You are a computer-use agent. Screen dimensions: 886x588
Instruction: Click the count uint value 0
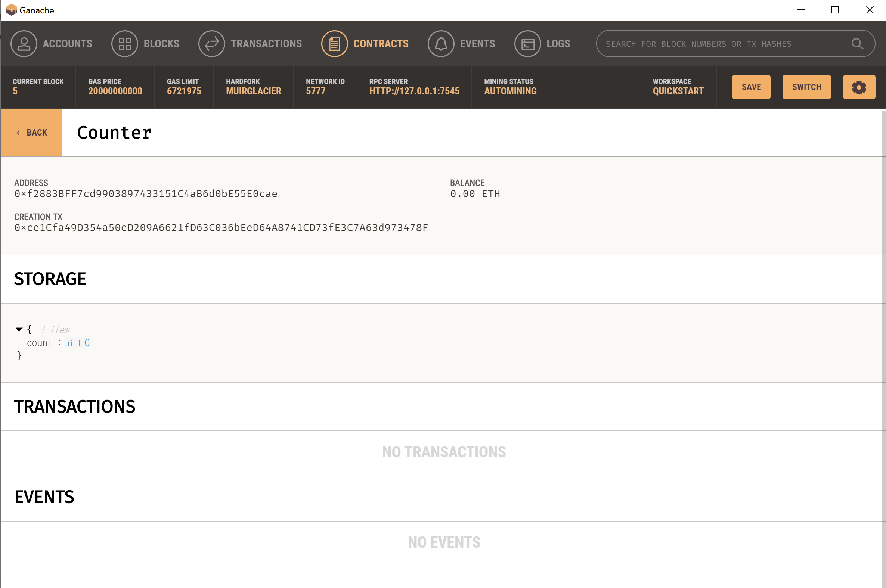[x=87, y=343]
